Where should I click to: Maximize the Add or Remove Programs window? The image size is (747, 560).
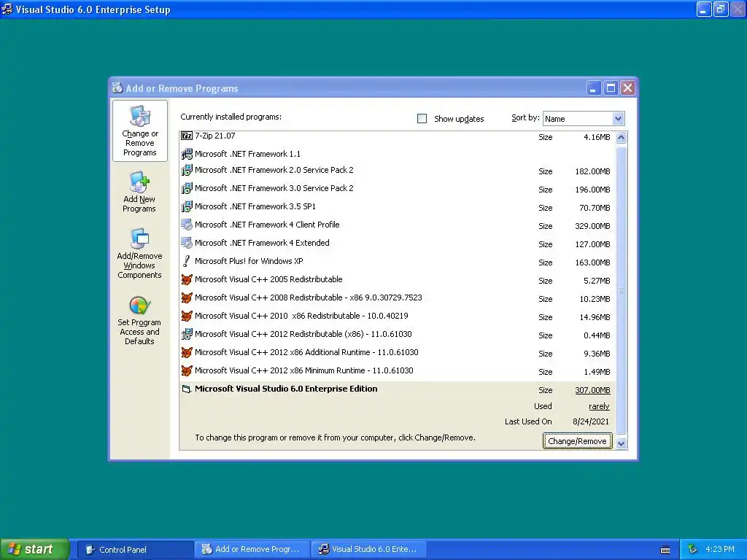pos(611,88)
